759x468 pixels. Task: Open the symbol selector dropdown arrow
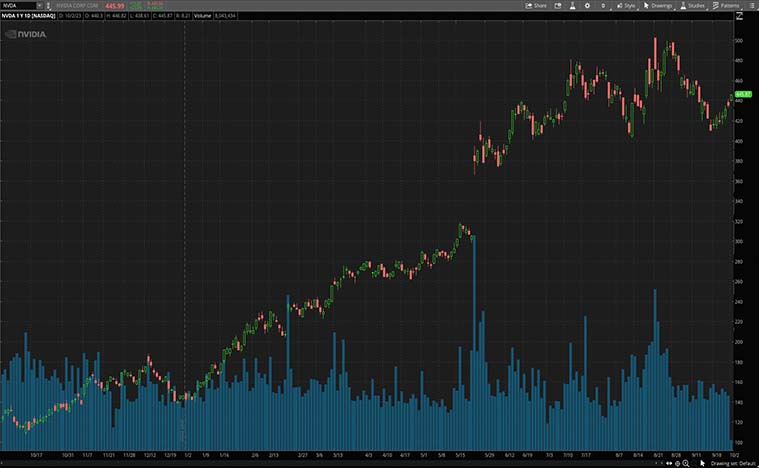tap(40, 5)
